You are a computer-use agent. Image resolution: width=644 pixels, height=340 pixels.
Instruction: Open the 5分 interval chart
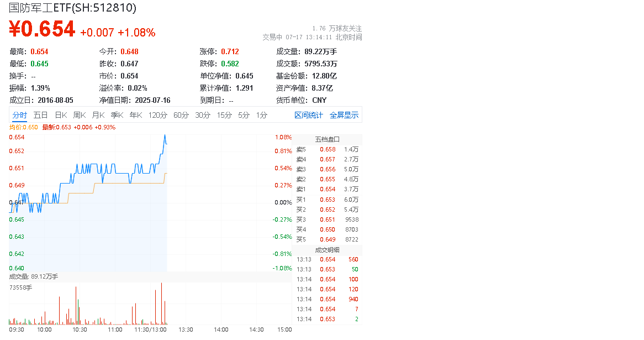244,115
